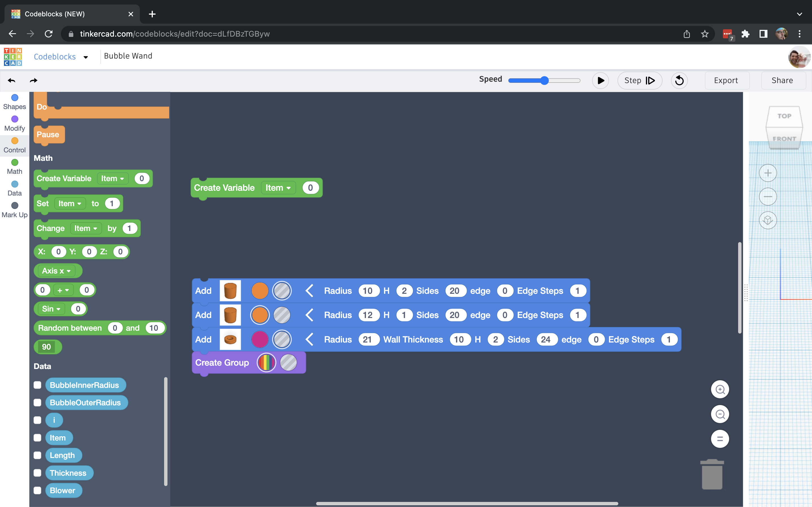Zoom in the block workspace
This screenshot has width=812, height=507.
(x=720, y=389)
